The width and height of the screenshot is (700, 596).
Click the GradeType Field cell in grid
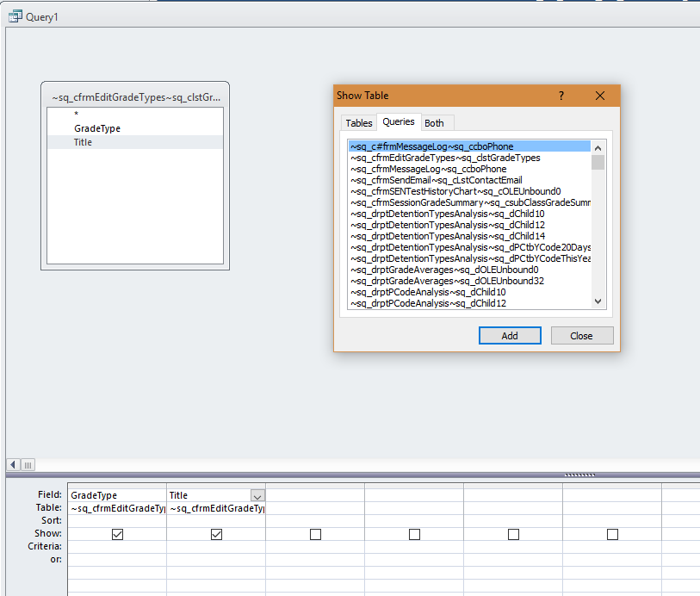(x=117, y=495)
